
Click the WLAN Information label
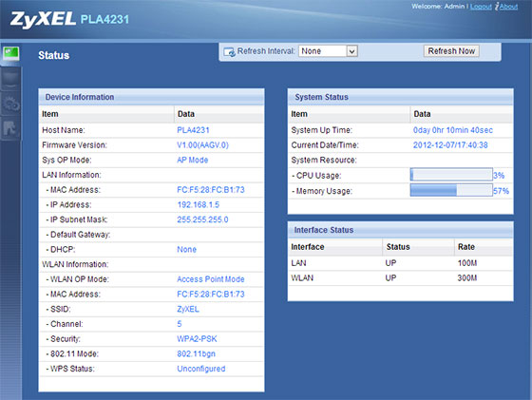pos(75,264)
